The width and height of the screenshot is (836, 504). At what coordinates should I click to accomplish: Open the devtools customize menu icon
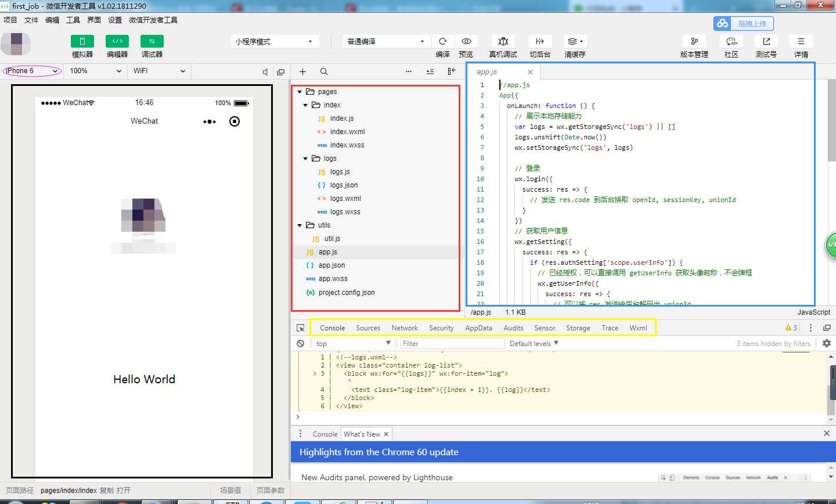point(811,328)
